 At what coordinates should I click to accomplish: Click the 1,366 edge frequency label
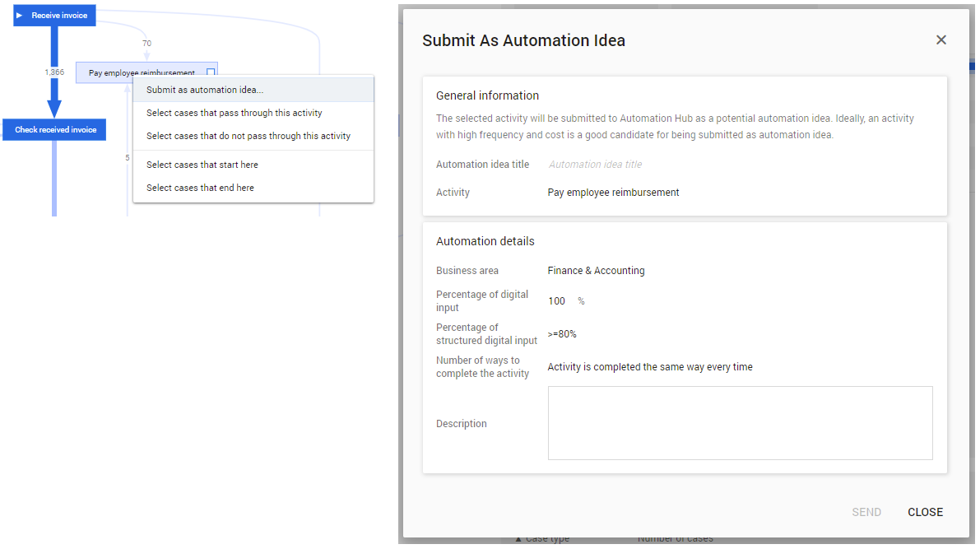[54, 72]
